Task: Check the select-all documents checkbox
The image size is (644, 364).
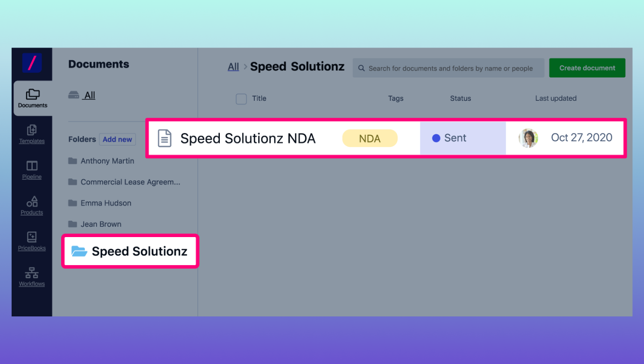Action: [241, 98]
